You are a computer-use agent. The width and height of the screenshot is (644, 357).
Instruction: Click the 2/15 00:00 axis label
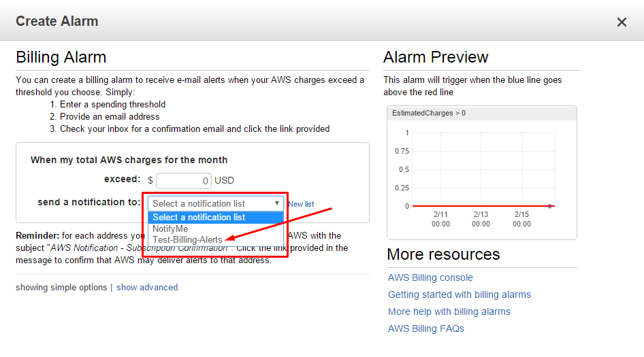pos(521,219)
